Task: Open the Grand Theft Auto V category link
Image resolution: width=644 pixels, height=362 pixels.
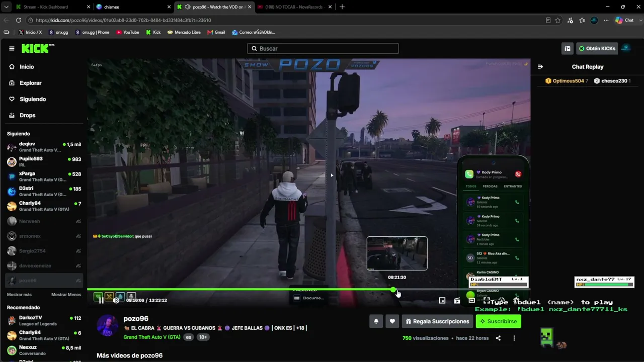Action: coord(152,337)
